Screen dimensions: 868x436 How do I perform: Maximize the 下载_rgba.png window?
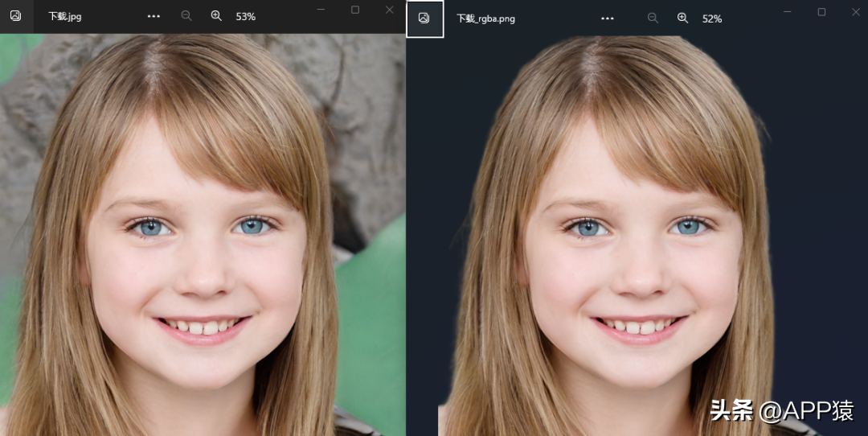(821, 11)
